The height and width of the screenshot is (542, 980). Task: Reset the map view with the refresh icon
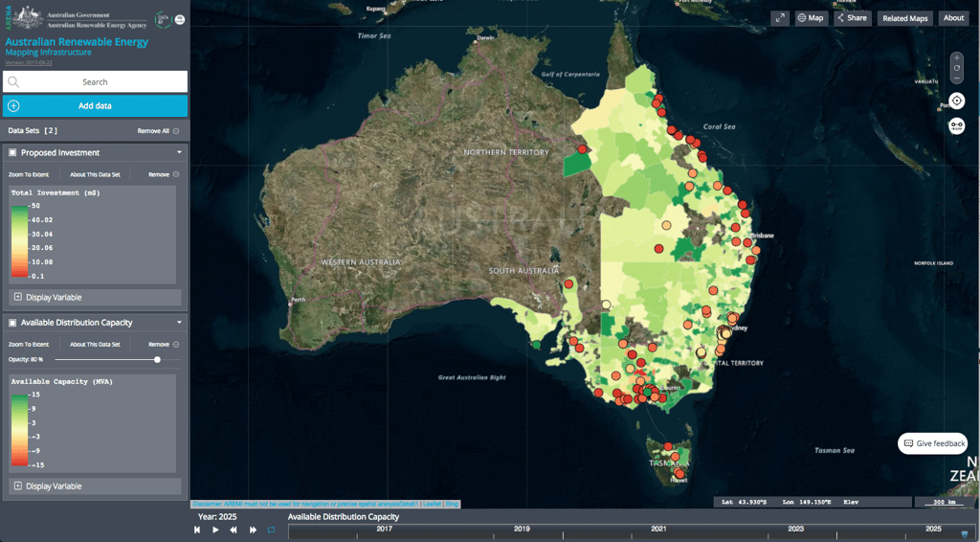click(956, 68)
